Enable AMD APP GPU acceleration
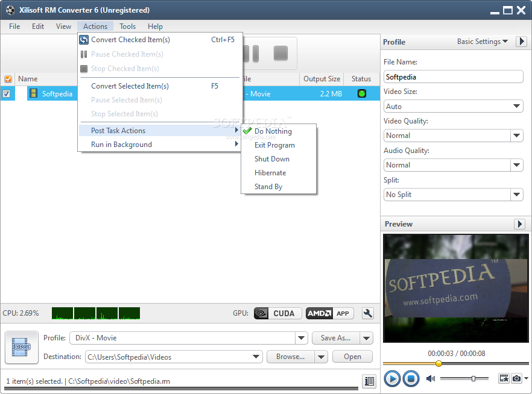Viewport: 532px width, 394px height. click(329, 313)
